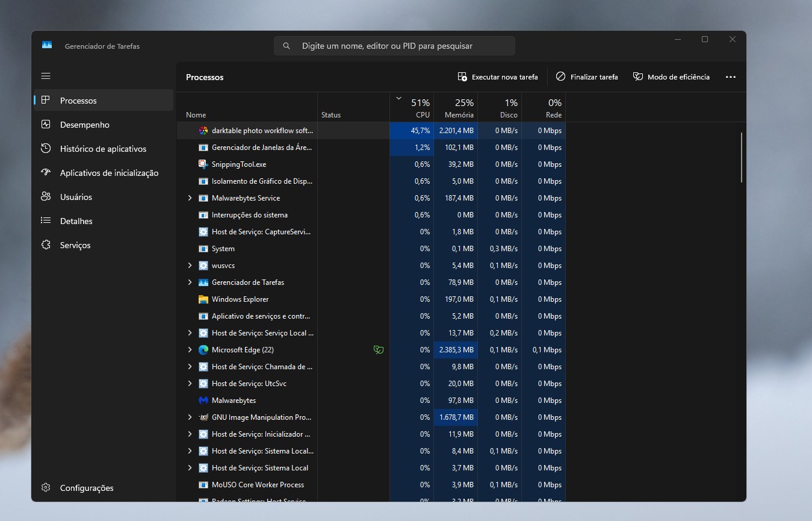This screenshot has width=812, height=521.
Task: Select the SnippingTool.exe icon
Action: coord(203,164)
